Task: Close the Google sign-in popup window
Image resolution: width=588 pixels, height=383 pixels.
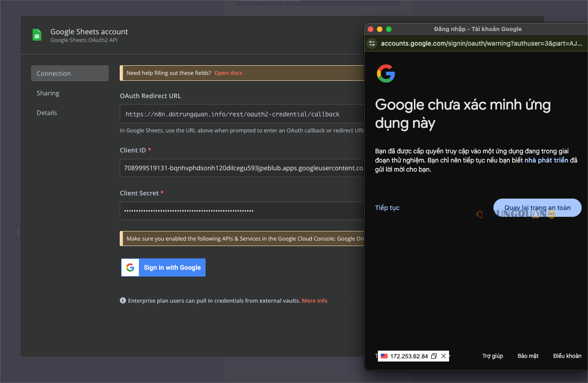Action: click(371, 29)
